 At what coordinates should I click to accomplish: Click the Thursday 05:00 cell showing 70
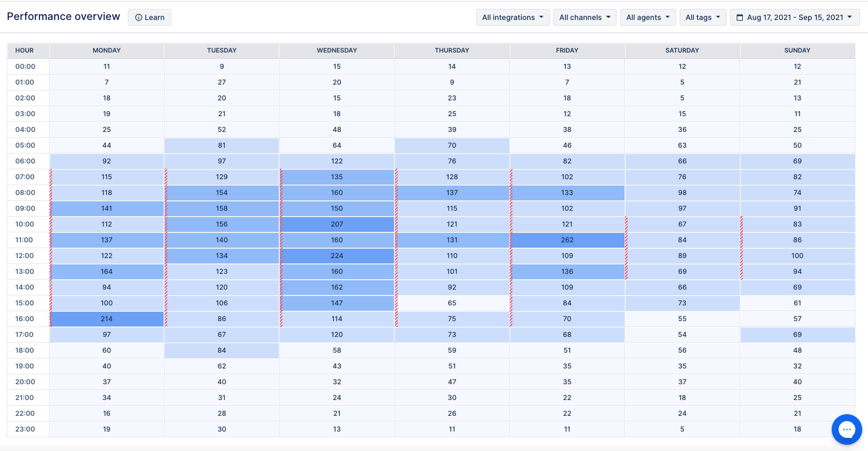pyautogui.click(x=452, y=145)
